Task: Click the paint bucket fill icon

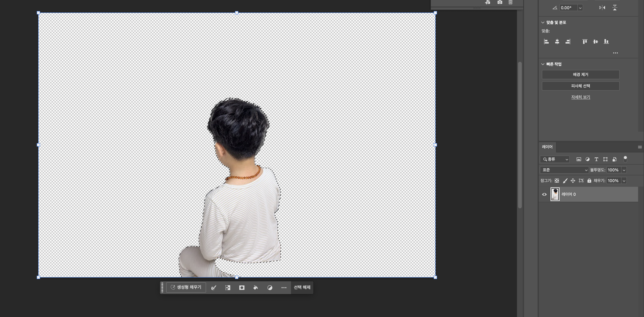Action: 256,287
